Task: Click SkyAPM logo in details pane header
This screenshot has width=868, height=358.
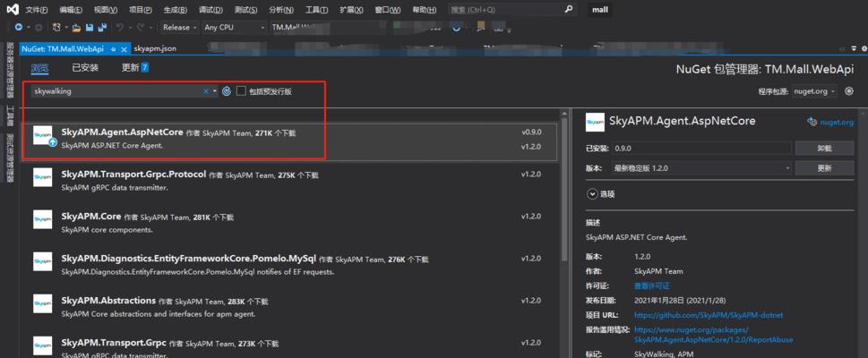Action: coord(595,122)
